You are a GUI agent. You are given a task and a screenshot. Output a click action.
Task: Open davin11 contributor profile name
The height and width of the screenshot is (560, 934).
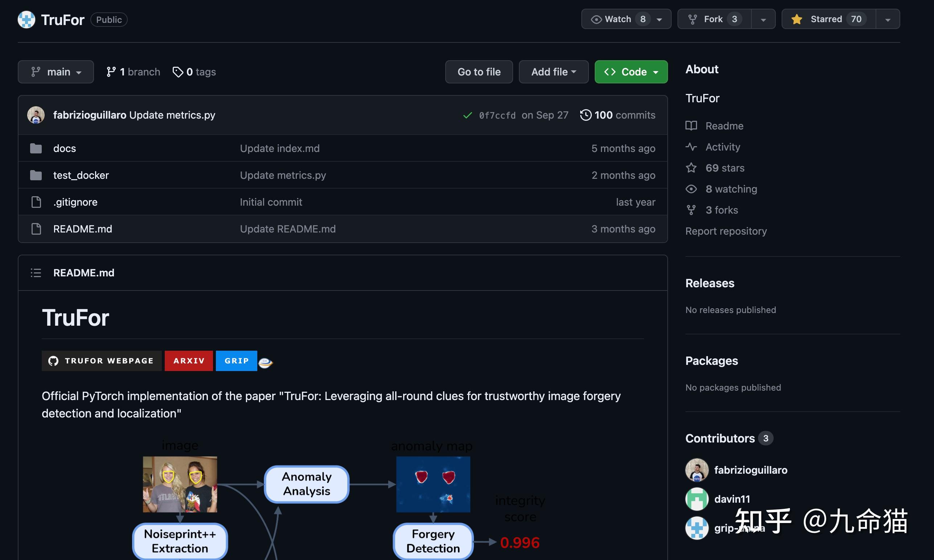point(732,499)
